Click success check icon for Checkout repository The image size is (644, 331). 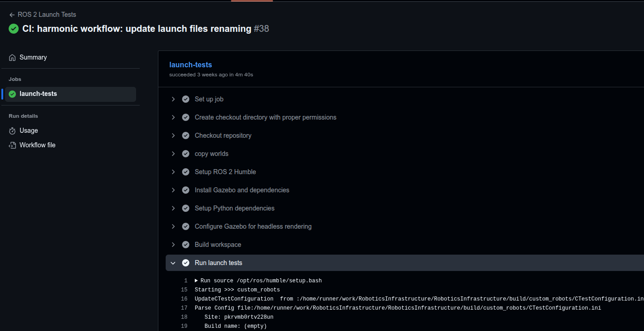click(x=186, y=135)
